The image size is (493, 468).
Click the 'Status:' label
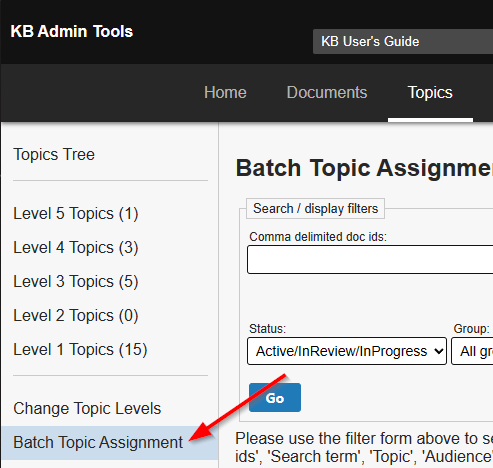coord(267,329)
